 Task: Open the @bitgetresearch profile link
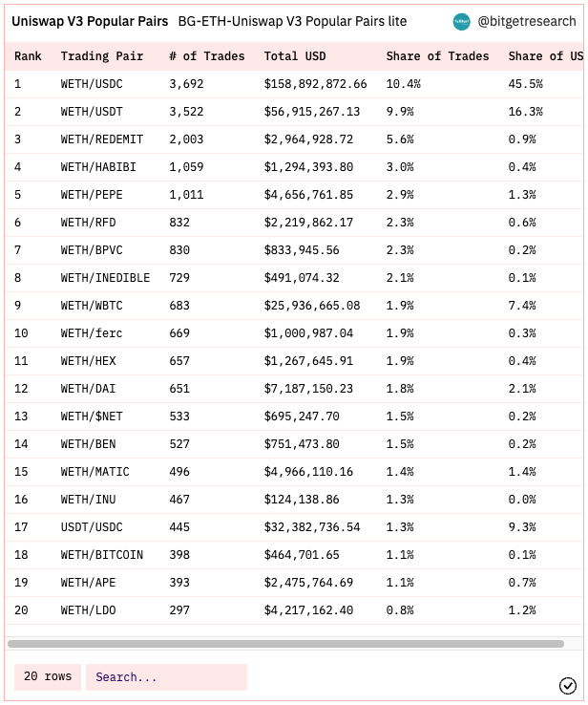pyautogui.click(x=527, y=22)
